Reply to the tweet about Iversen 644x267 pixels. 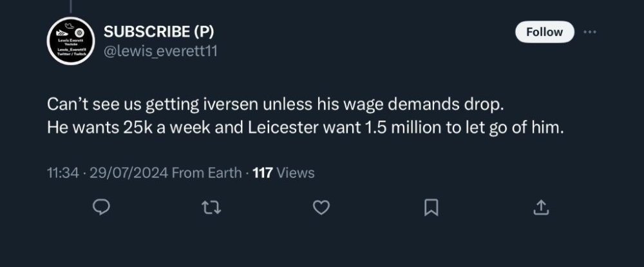coord(102,208)
